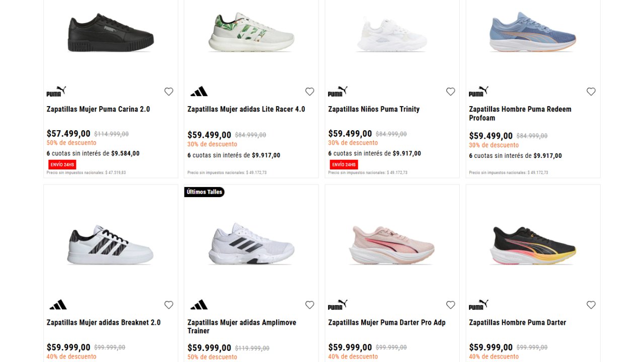Open Zapatillas Niños Puma Trinity product page
The width and height of the screenshot is (644, 362).
point(373,109)
